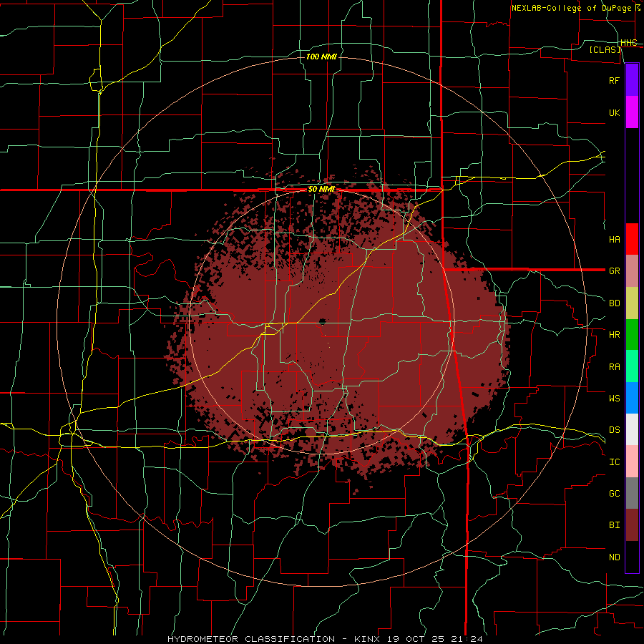The width and height of the screenshot is (644, 644).
Task: Select the white DS legend swatch
Action: click(632, 429)
